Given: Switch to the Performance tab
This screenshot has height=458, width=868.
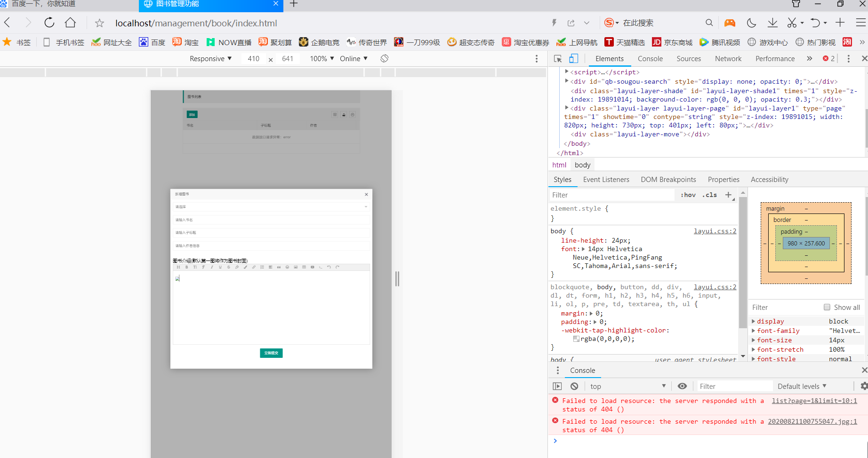Looking at the screenshot, I should click(775, 59).
